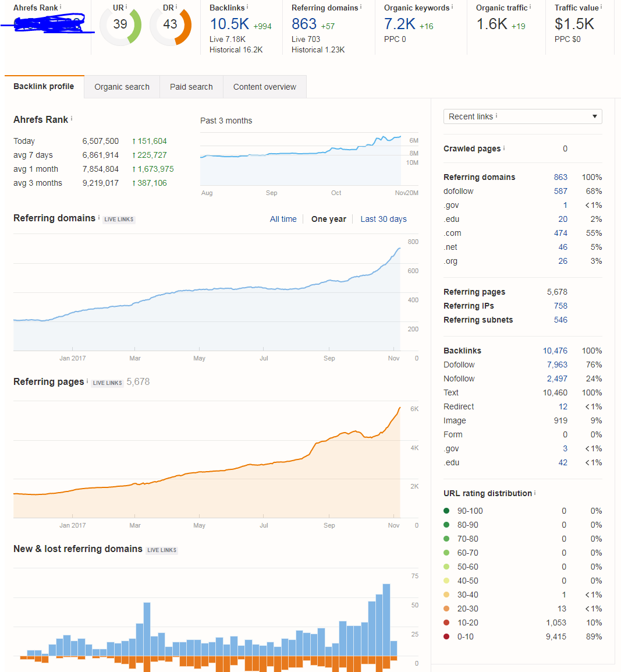Viewport: 621px width, 672px height.
Task: Open the Recent links dropdown
Action: coord(523,116)
